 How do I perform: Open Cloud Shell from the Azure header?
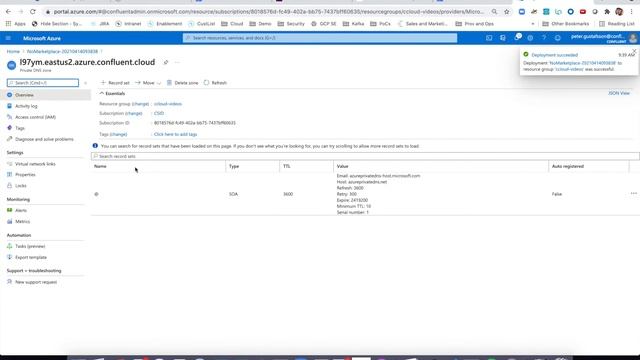click(489, 38)
